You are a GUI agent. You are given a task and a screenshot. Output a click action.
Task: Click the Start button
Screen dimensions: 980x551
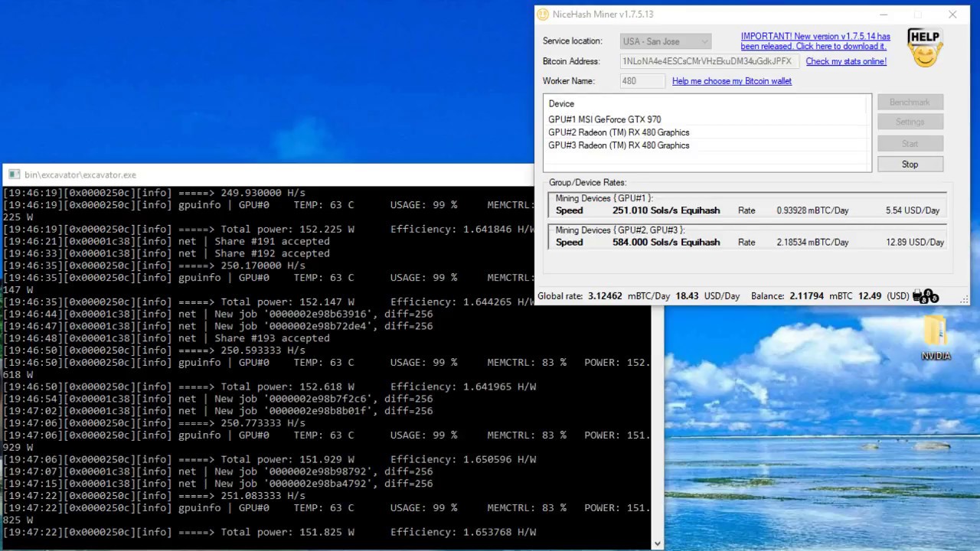(910, 143)
